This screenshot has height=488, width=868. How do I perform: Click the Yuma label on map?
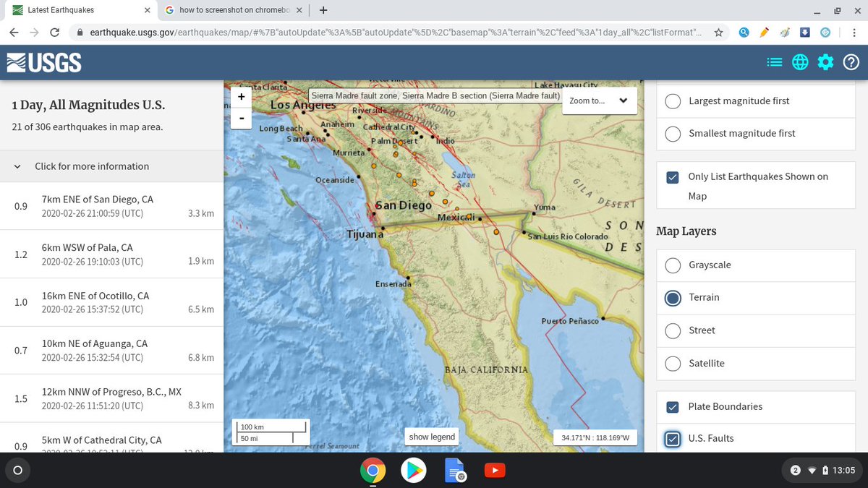pyautogui.click(x=545, y=207)
